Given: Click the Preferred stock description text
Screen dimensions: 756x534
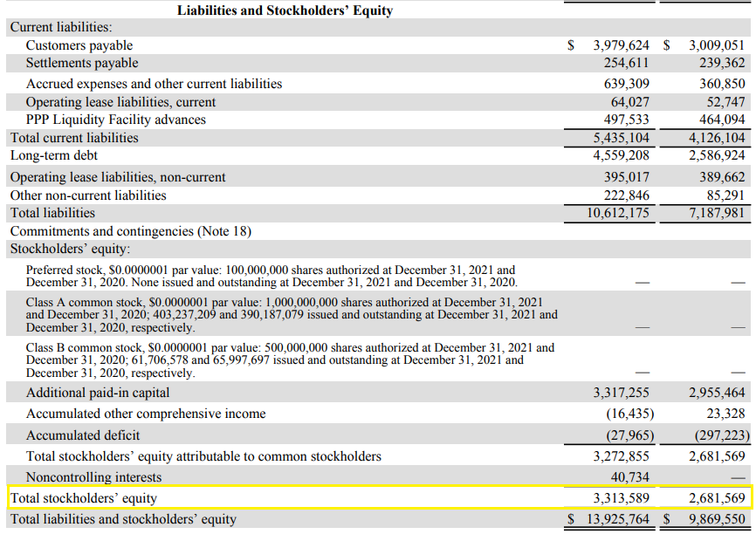Looking at the screenshot, I should 271,277.
